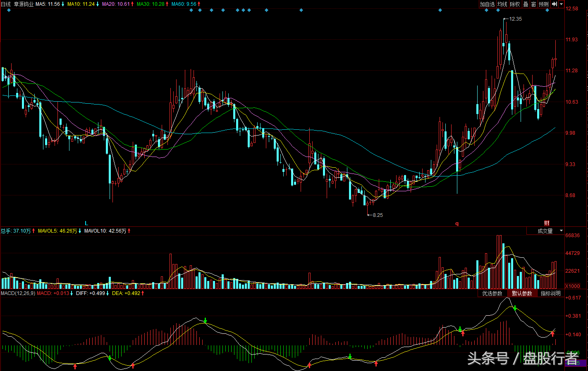Click the 11.93 price axis label

pyautogui.click(x=572, y=40)
